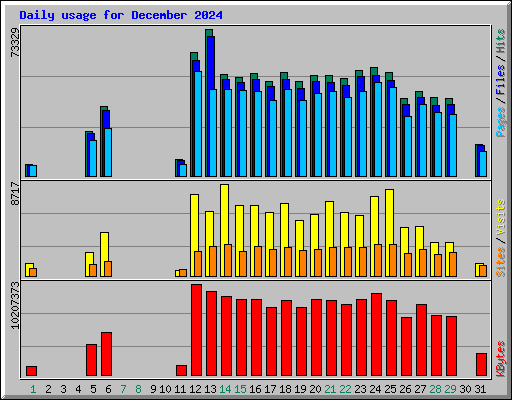Click day label 5 on the axis
512x400 pixels.
[93, 389]
